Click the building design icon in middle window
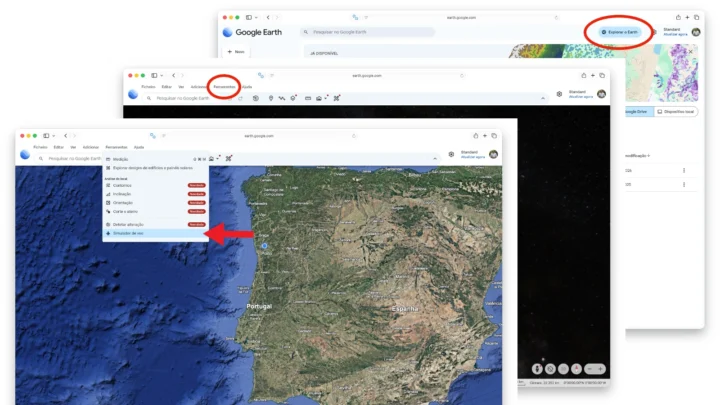This screenshot has width=720, height=405. 319,98
